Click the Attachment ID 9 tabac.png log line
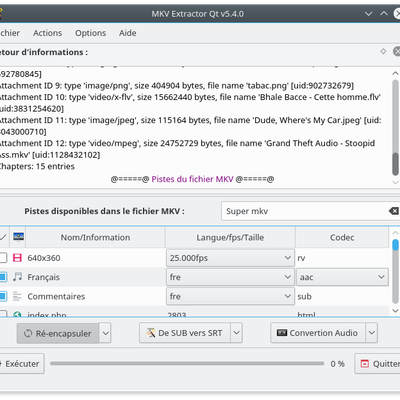 click(177, 86)
